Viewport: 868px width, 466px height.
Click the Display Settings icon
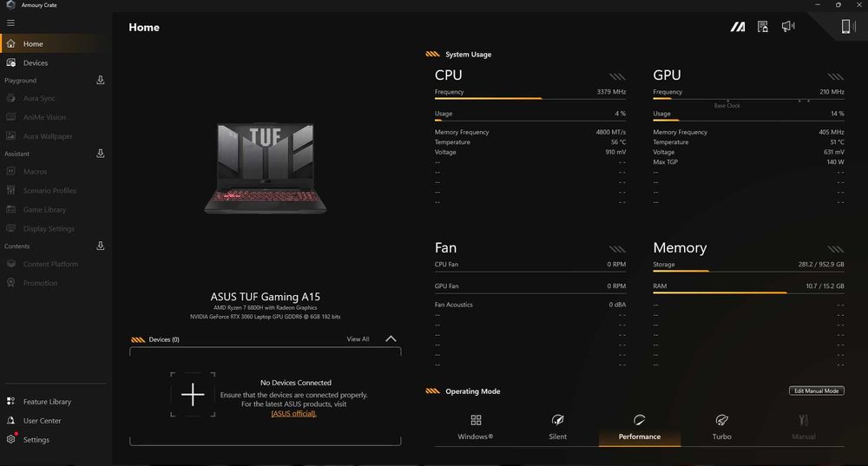[x=10, y=228]
